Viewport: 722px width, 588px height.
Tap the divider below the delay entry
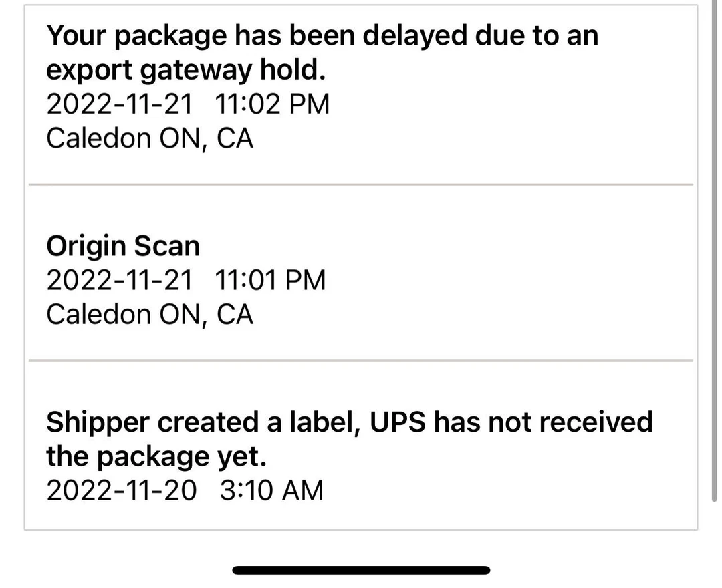tap(361, 184)
